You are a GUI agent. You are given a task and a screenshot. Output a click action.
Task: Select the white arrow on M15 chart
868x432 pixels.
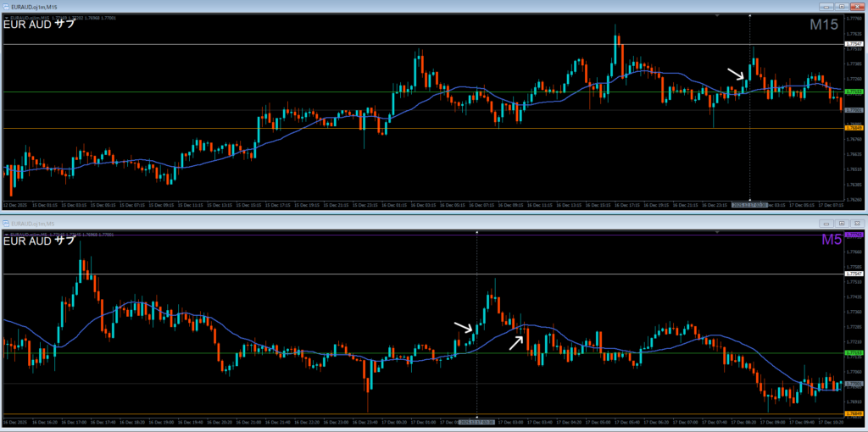pyautogui.click(x=736, y=74)
